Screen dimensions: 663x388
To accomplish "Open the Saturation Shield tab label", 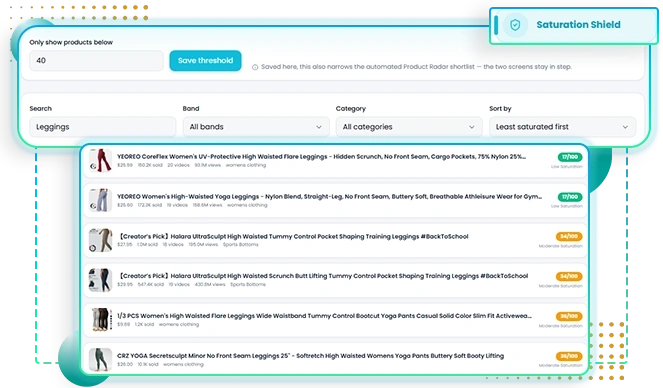I will click(578, 25).
